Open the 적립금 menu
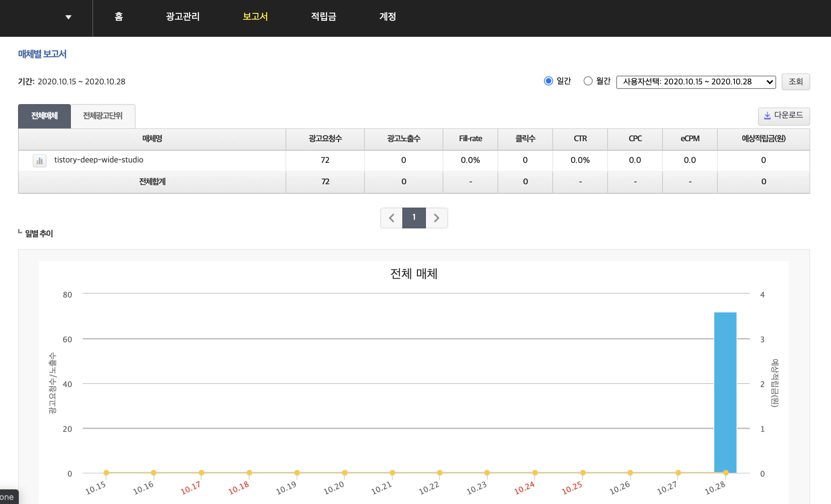This screenshot has width=831, height=504. (323, 17)
